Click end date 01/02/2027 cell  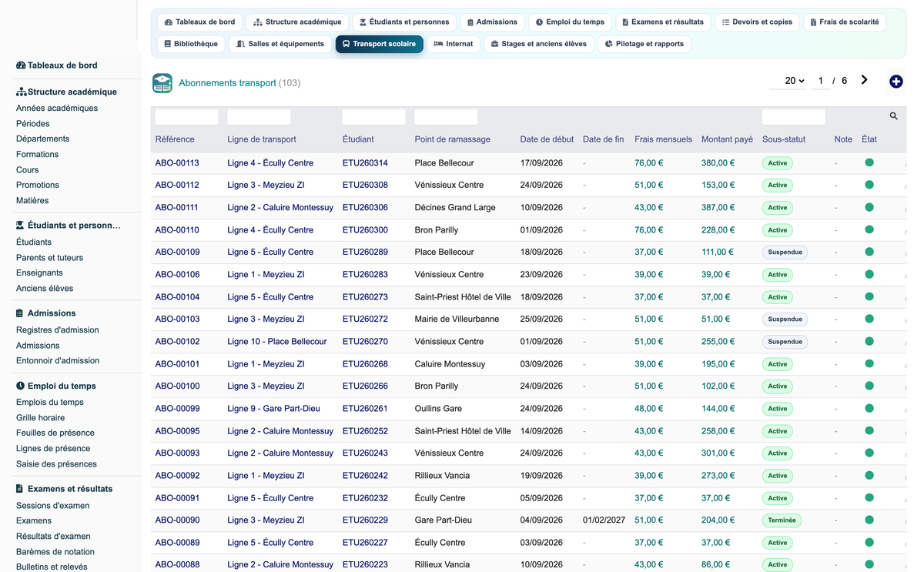pyautogui.click(x=603, y=520)
